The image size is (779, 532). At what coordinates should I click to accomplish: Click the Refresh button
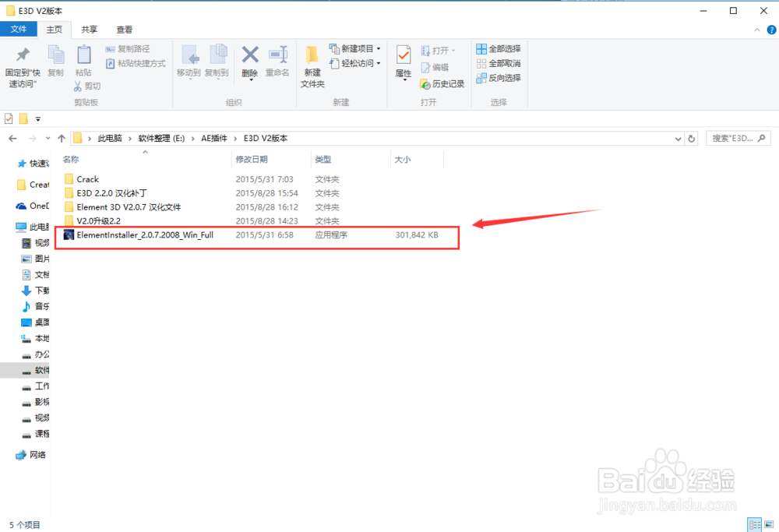(692, 139)
